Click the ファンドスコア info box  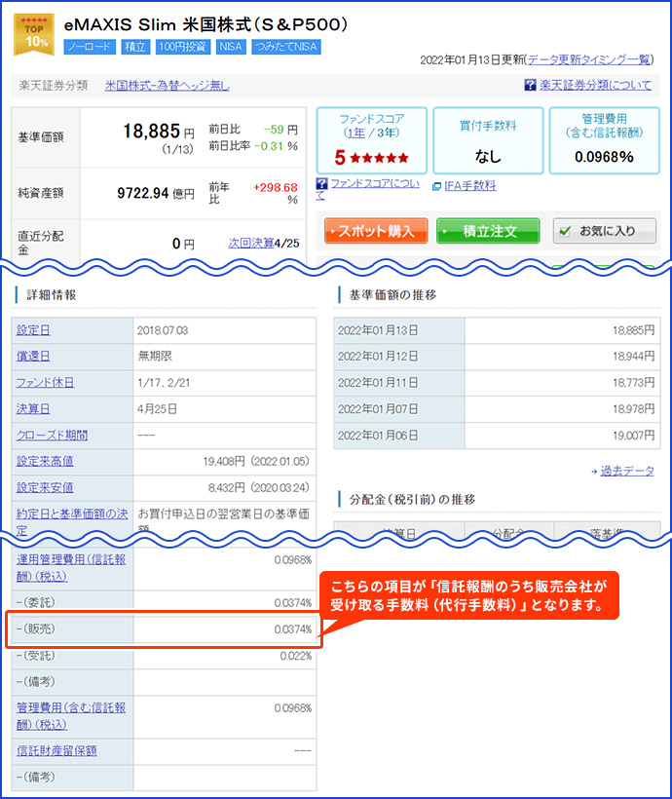(x=372, y=140)
